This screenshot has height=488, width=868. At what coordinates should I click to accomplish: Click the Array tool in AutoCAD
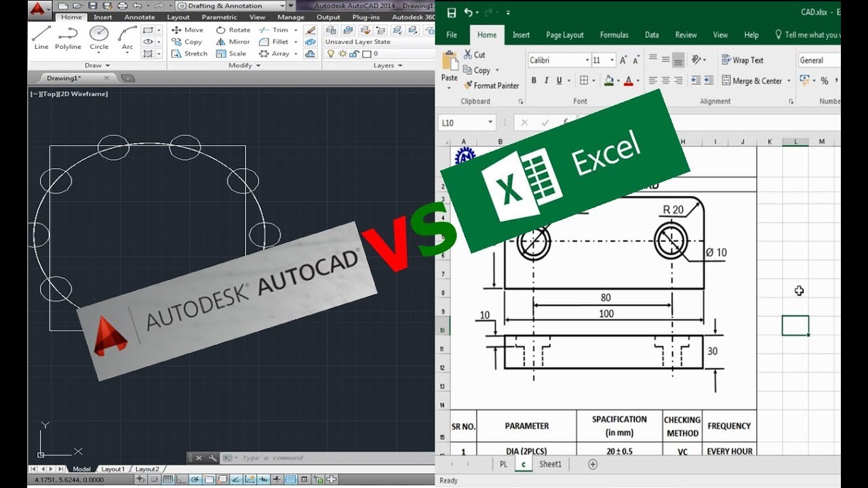pyautogui.click(x=275, y=54)
